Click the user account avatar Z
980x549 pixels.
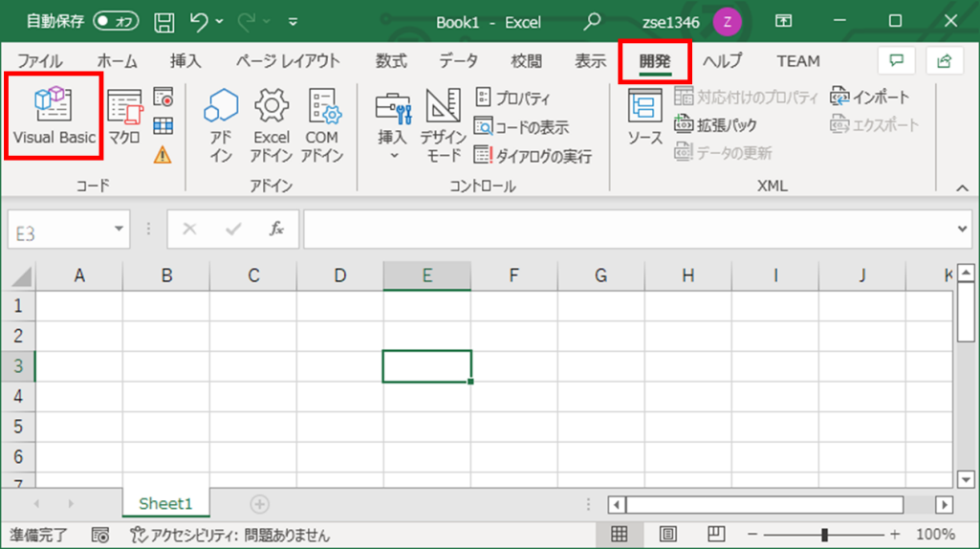click(727, 22)
